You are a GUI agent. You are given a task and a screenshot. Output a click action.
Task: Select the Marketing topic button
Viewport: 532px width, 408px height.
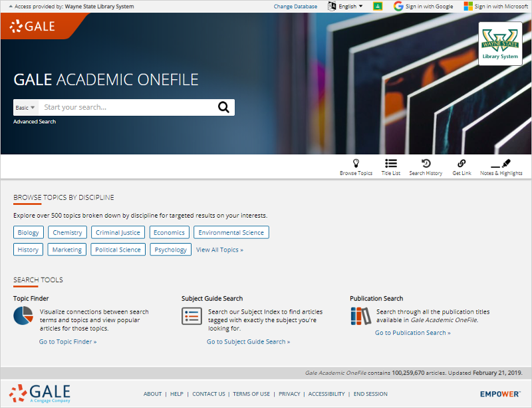pos(67,250)
